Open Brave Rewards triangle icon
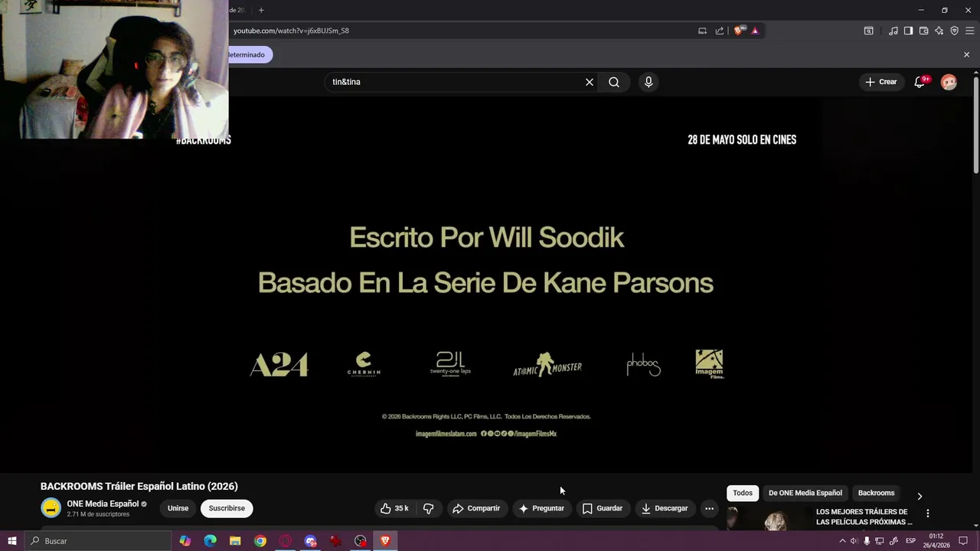Viewport: 980px width, 551px height. [x=755, y=31]
